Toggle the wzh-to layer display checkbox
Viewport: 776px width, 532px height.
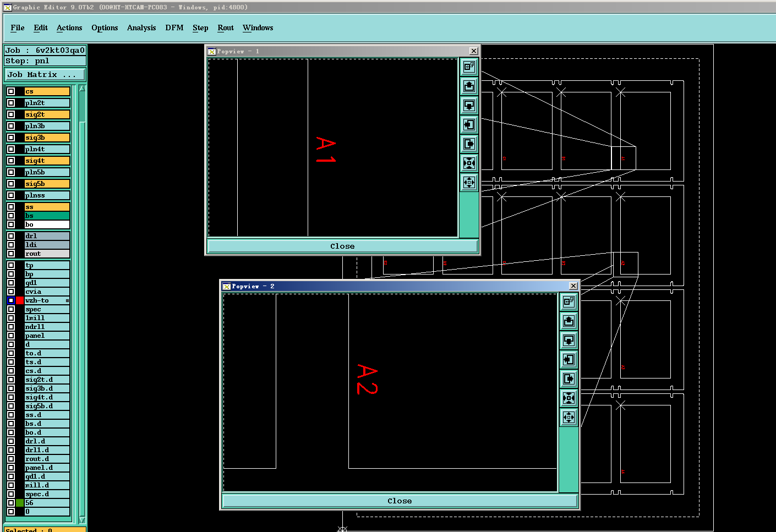point(11,300)
